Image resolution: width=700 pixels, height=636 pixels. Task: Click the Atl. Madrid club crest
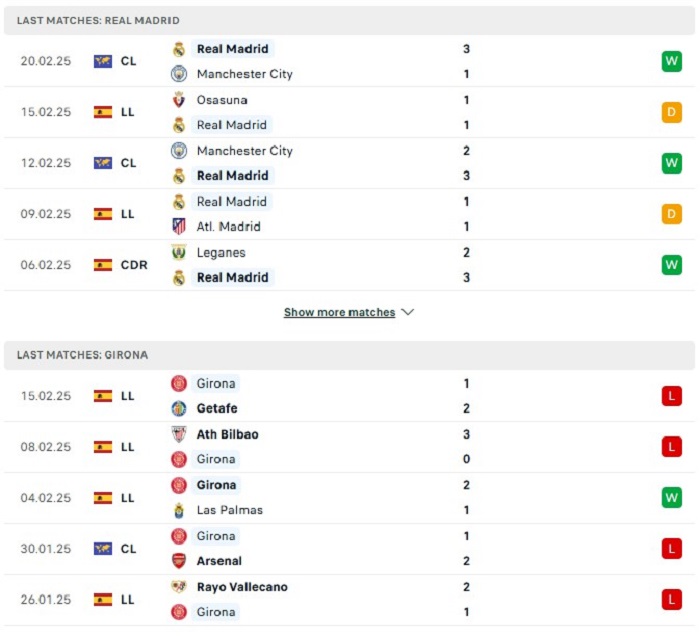[179, 226]
